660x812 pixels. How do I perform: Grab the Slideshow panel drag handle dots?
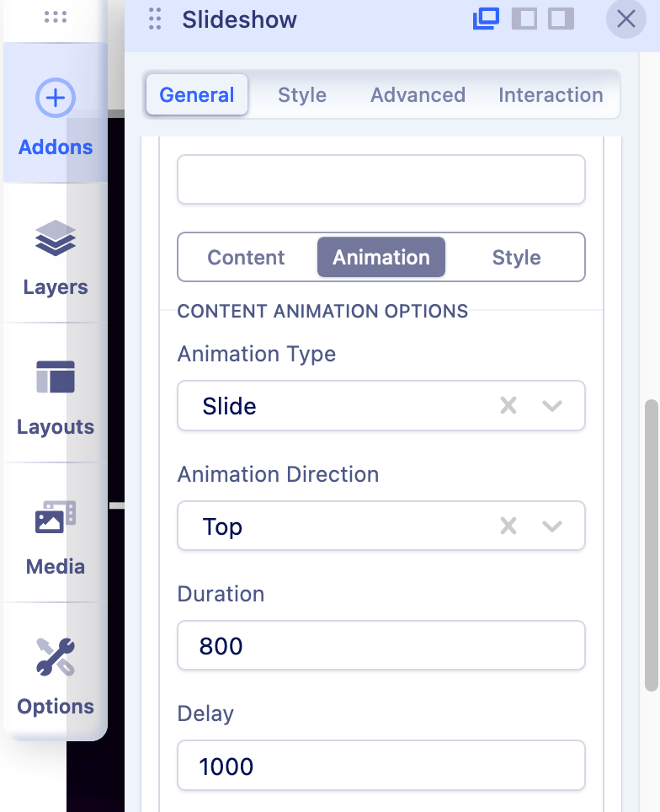(153, 19)
